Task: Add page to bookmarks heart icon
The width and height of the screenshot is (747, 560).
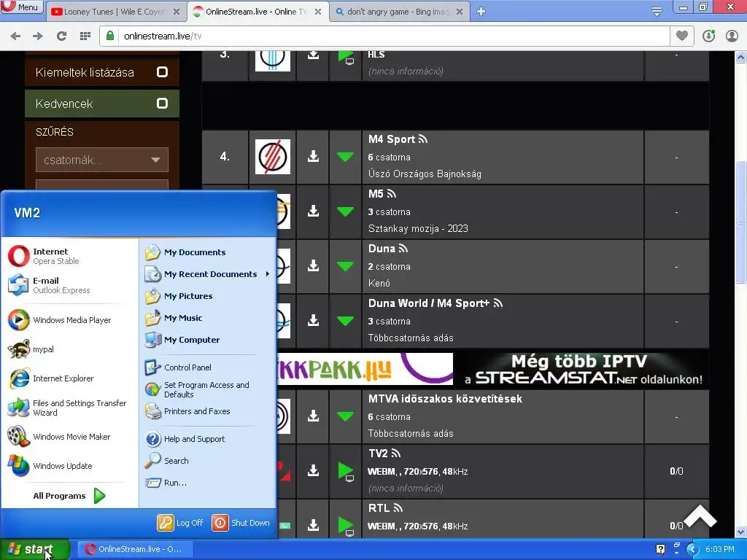Action: 682,35
